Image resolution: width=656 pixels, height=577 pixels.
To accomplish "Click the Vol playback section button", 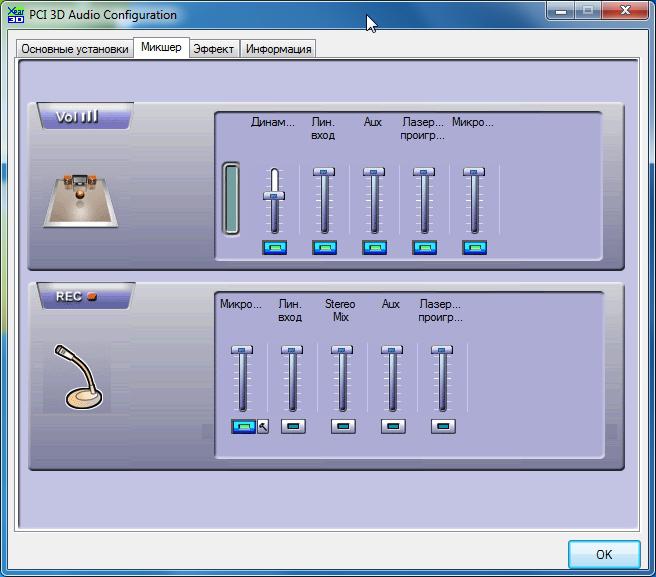I will coord(85,116).
